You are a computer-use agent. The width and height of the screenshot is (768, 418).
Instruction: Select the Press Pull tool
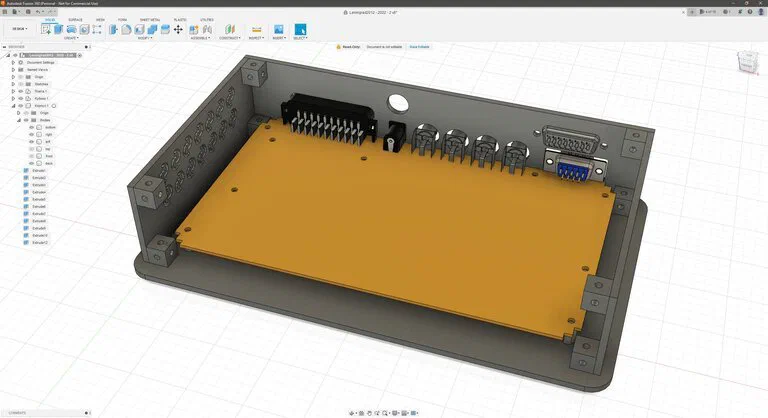click(114, 29)
